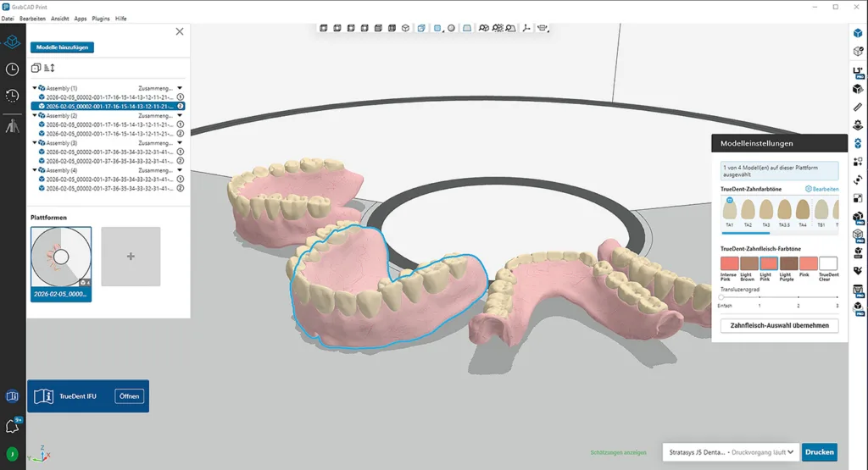Click the sort list icon above model tree
This screenshot has width=868, height=470.
pyautogui.click(x=49, y=68)
